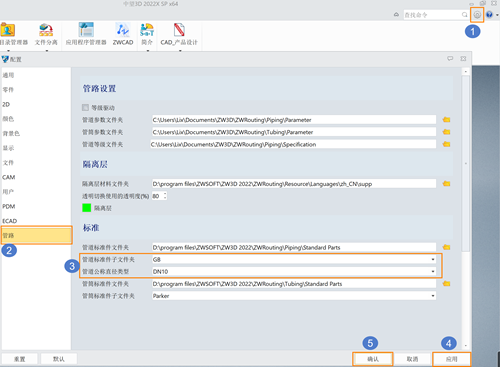Browse the folder for 管道等级文件夹
Screen dimensions: 500x367
click(x=446, y=144)
